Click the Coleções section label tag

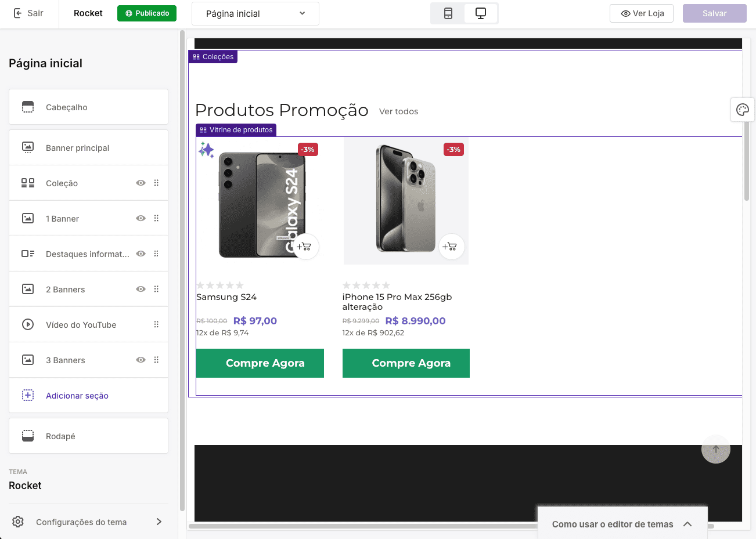pyautogui.click(x=213, y=56)
